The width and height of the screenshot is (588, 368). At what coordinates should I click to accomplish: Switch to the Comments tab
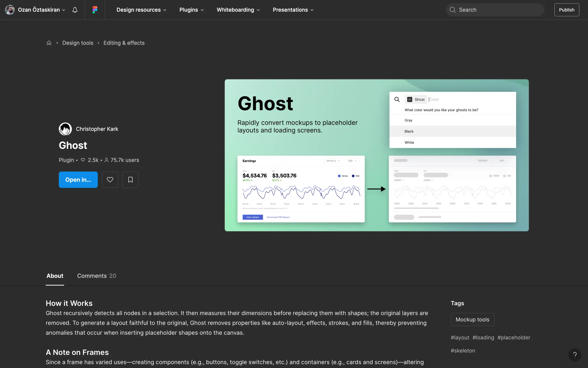(x=97, y=276)
